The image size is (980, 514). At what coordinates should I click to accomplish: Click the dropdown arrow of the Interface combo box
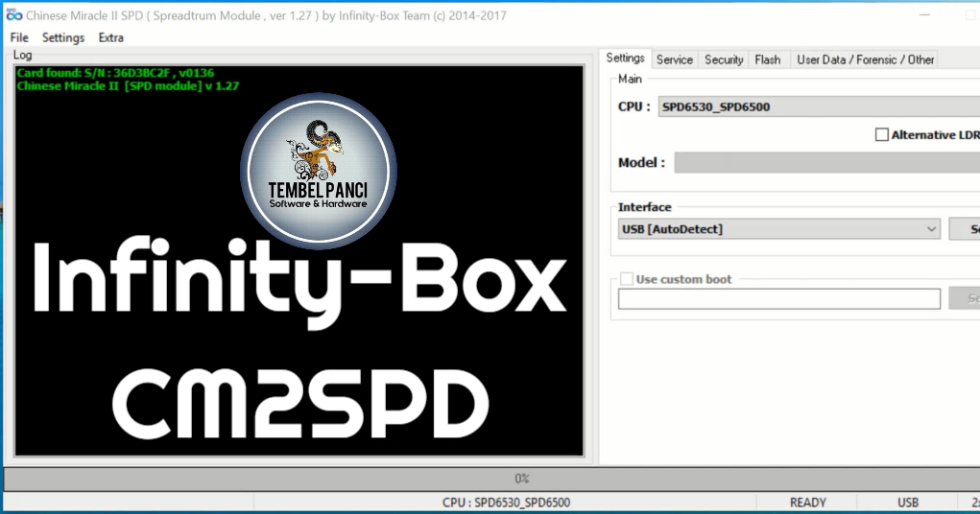click(931, 229)
